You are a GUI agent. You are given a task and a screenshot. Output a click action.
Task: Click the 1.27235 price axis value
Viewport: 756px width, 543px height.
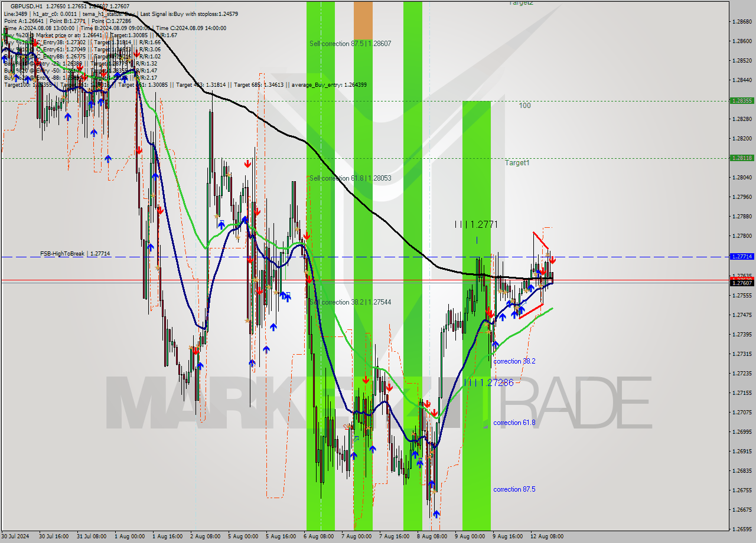[741, 374]
